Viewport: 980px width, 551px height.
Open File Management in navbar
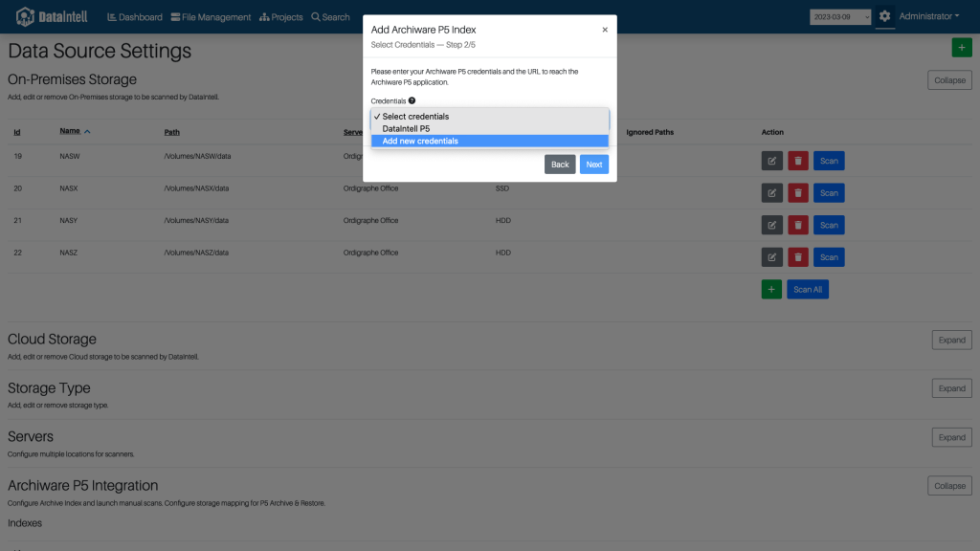click(x=211, y=17)
